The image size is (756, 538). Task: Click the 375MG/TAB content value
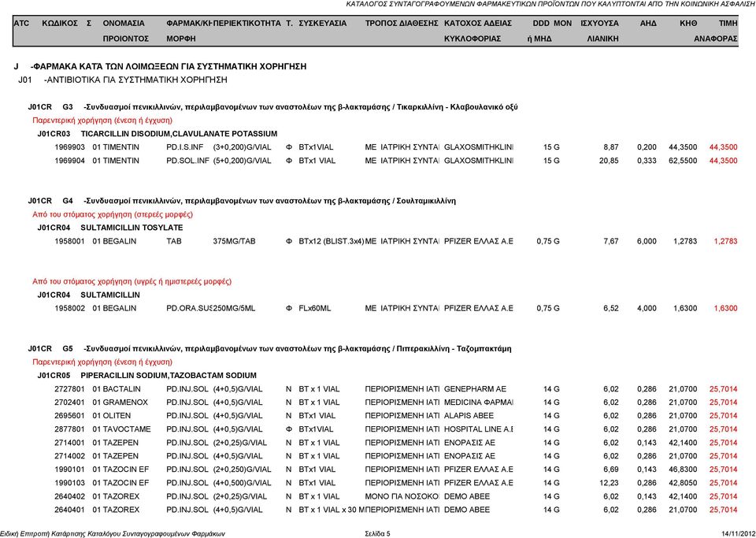coord(235,241)
